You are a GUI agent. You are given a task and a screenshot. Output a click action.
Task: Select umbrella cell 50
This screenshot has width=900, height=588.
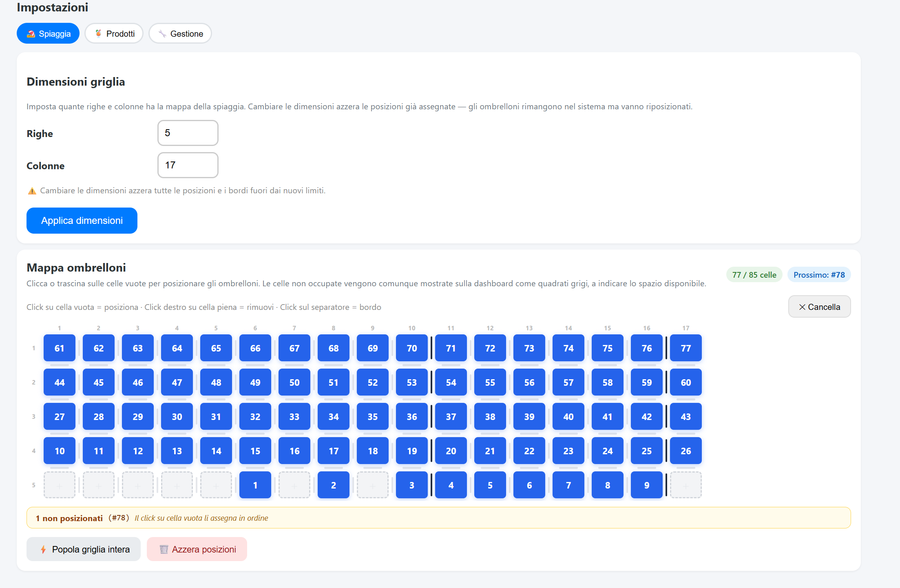pyautogui.click(x=294, y=382)
